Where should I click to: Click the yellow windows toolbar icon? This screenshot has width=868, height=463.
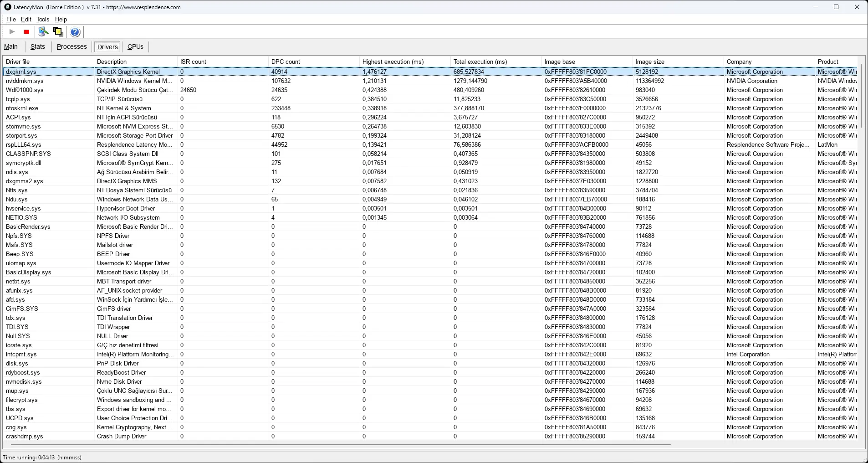tap(58, 31)
